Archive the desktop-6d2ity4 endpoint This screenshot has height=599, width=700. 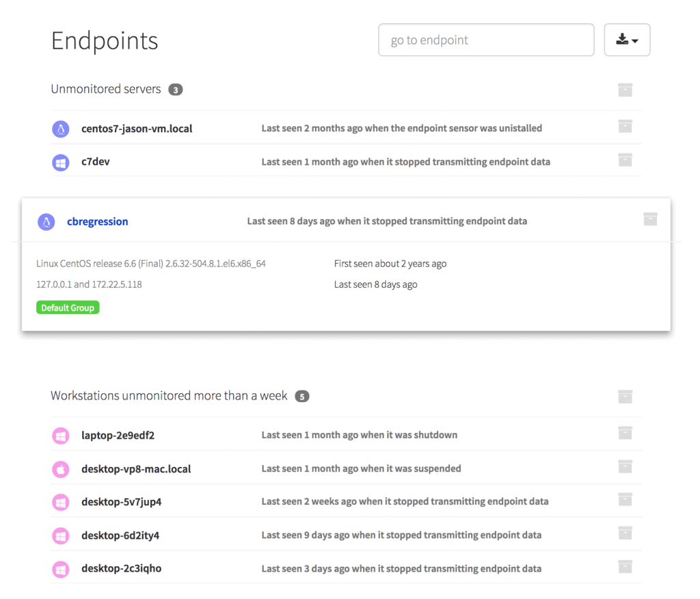pos(625,533)
